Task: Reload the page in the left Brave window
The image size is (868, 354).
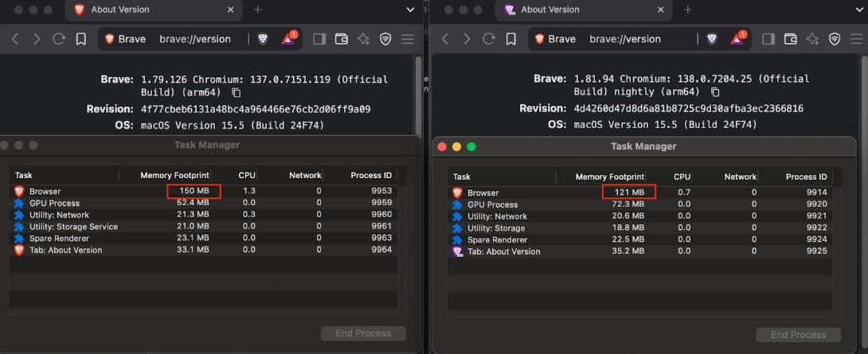Action: 59,39
